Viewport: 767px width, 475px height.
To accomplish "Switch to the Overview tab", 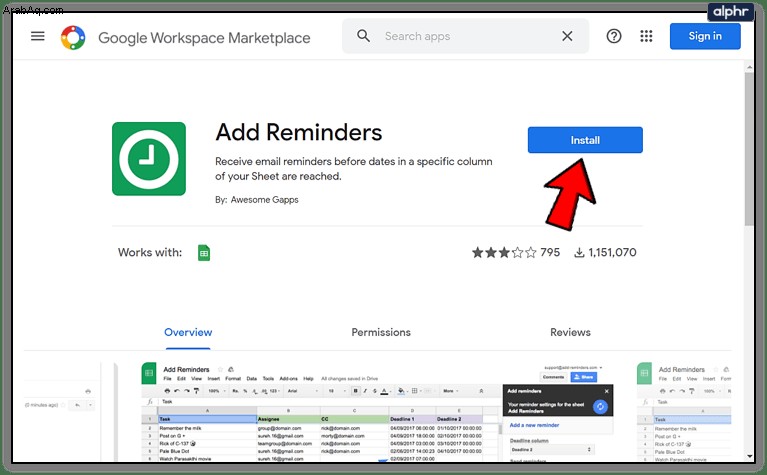I will [x=188, y=333].
